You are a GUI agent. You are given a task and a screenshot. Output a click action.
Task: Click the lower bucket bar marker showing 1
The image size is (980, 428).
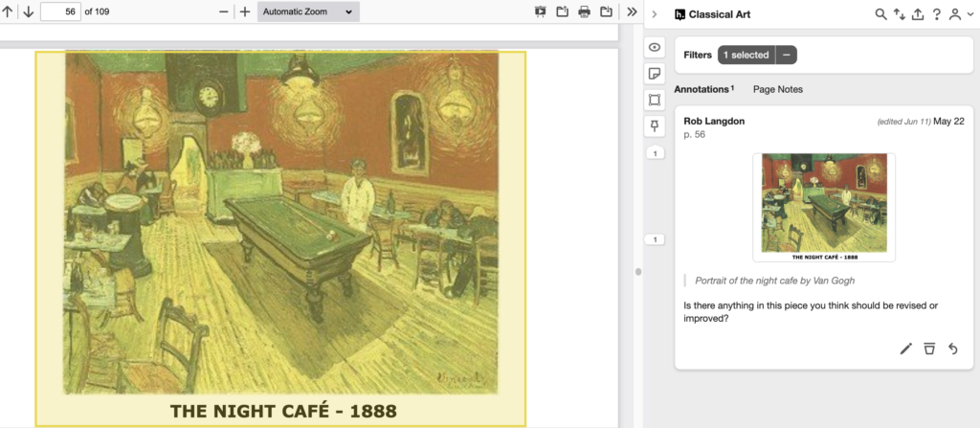click(x=655, y=239)
